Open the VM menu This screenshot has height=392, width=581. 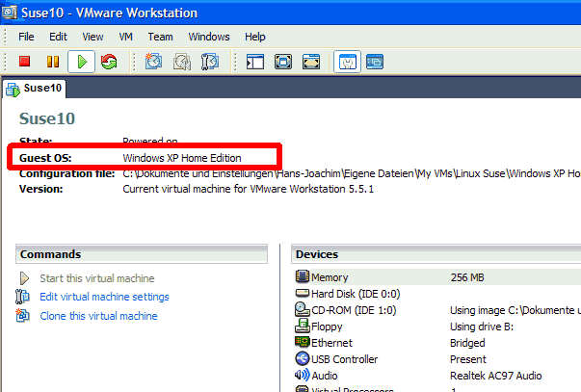point(125,37)
